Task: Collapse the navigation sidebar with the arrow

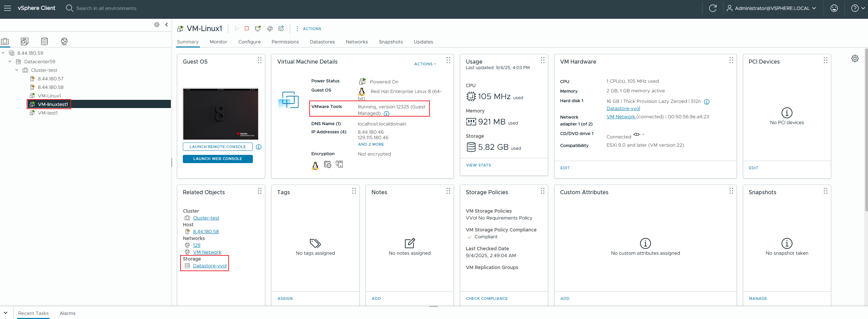Action: pos(166,25)
